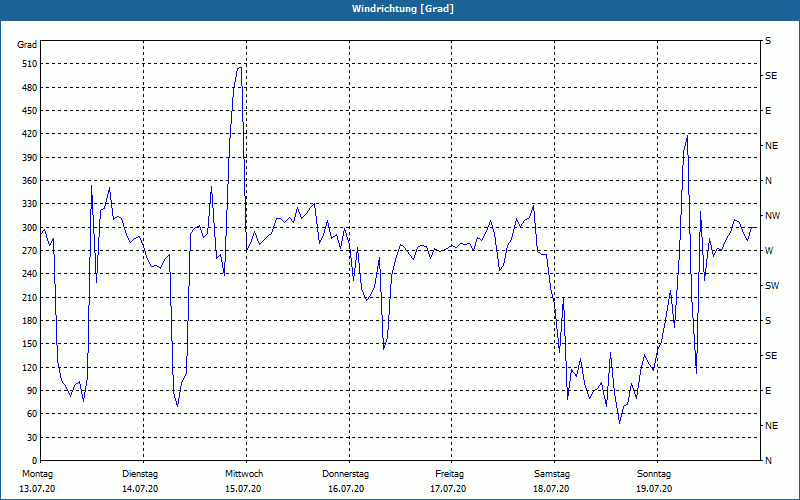The height and width of the screenshot is (500, 800).
Task: Click the date label 13.07.20
Action: pyautogui.click(x=37, y=489)
